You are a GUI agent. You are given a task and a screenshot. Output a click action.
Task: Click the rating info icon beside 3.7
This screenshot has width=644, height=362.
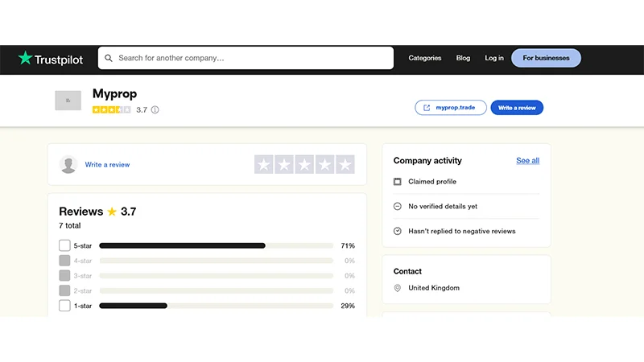[x=155, y=110]
